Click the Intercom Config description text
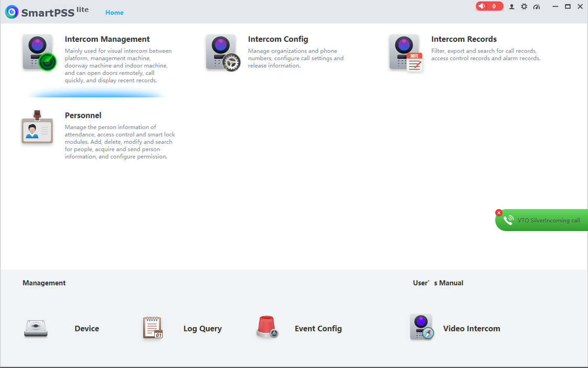This screenshot has height=368, width=588. click(x=295, y=58)
